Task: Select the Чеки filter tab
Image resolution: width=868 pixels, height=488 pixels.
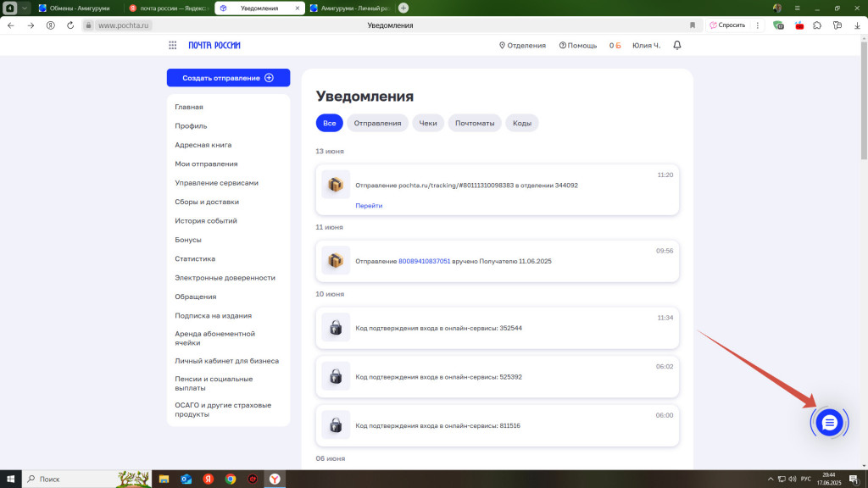Action: (428, 123)
